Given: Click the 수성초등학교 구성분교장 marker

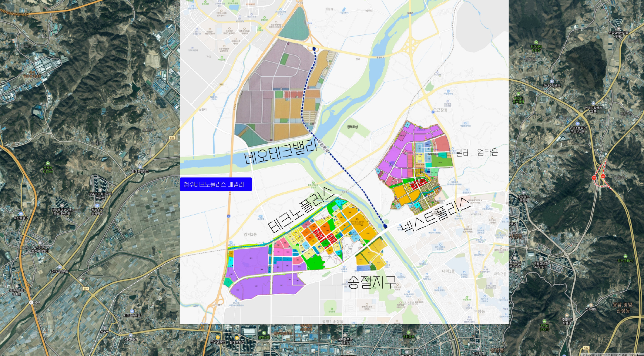Looking at the screenshot, I should [577, 128].
